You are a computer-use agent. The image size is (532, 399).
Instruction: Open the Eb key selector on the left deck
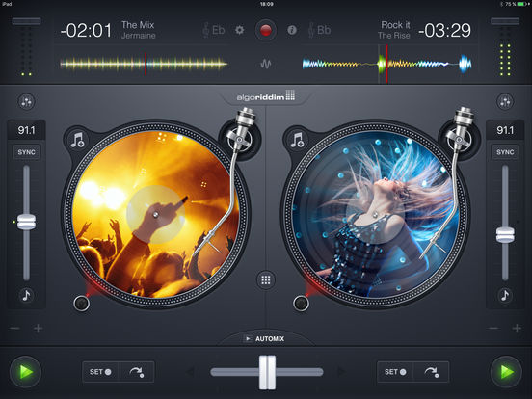[x=214, y=30]
